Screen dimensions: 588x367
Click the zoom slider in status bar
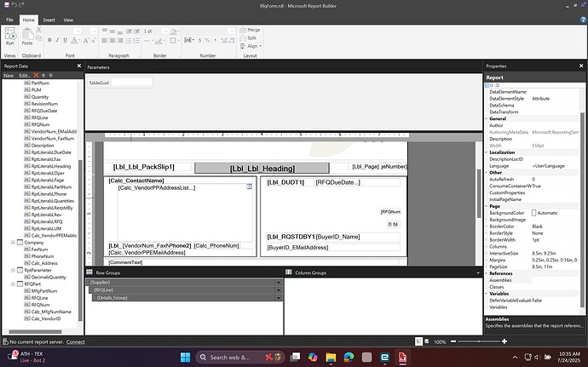(x=479, y=341)
